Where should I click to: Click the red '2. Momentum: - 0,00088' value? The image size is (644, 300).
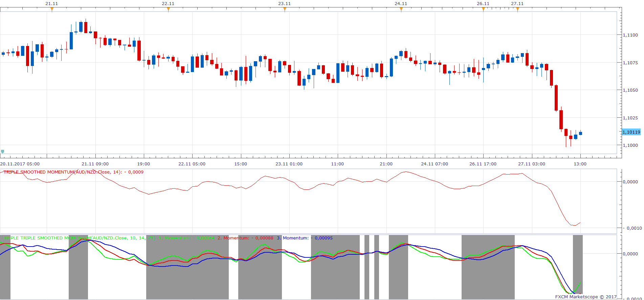[x=245, y=238]
